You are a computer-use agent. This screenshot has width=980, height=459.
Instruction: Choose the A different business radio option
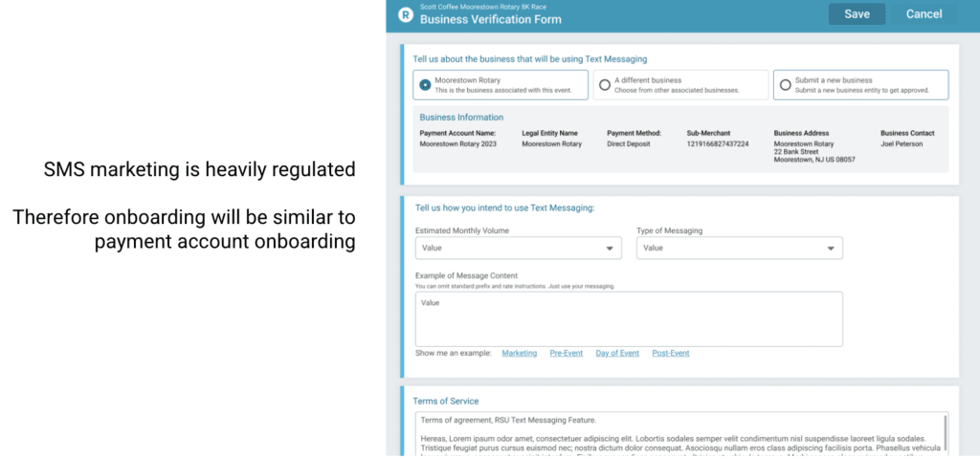pos(605,85)
